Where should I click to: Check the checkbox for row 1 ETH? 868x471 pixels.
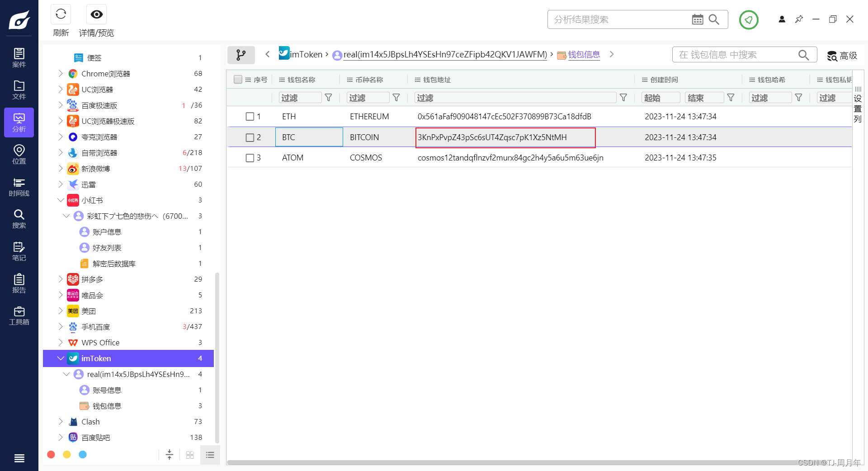click(250, 117)
